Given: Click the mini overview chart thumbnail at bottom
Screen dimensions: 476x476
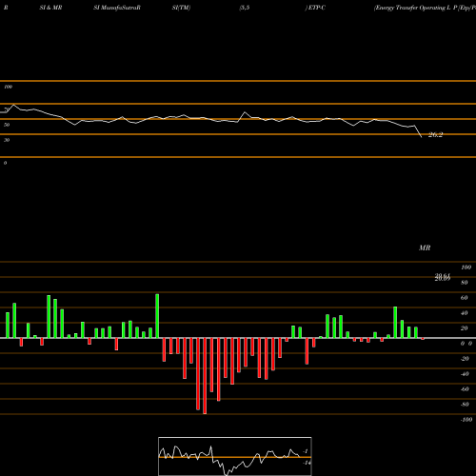Looking at the screenshot, I should (235, 456).
